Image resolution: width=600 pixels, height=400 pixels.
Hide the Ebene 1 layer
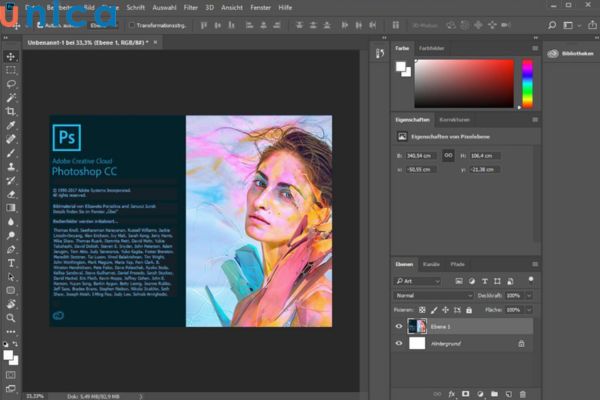click(x=399, y=326)
